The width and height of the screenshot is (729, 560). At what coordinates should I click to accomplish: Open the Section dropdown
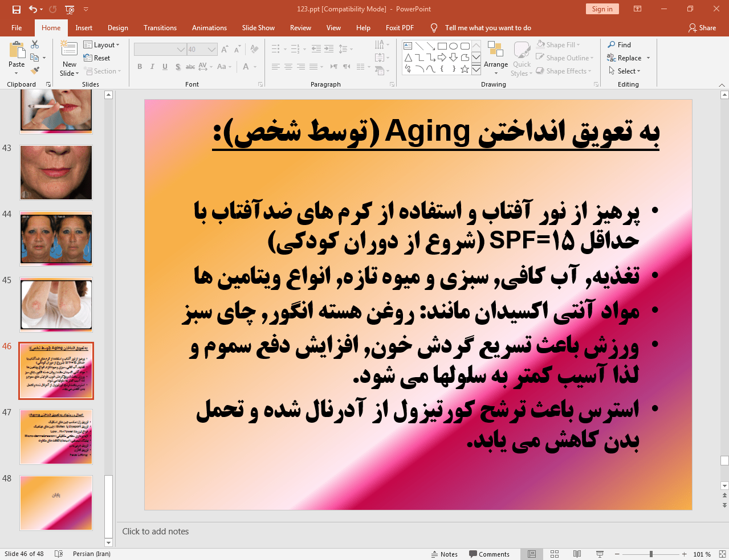coord(103,71)
